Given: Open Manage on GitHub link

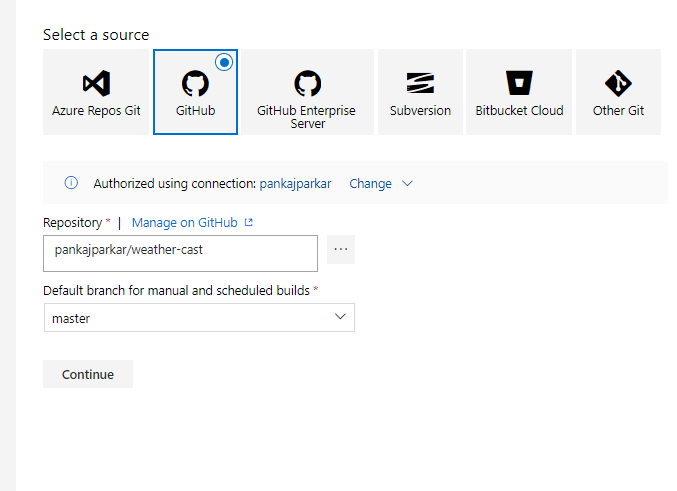Looking at the screenshot, I should 184,222.
